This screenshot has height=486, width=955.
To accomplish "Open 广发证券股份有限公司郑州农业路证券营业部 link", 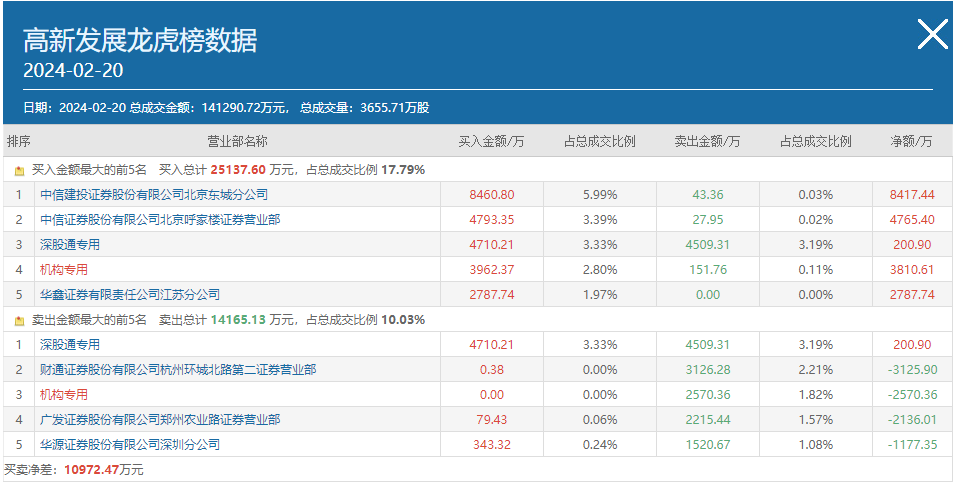I will 160,420.
